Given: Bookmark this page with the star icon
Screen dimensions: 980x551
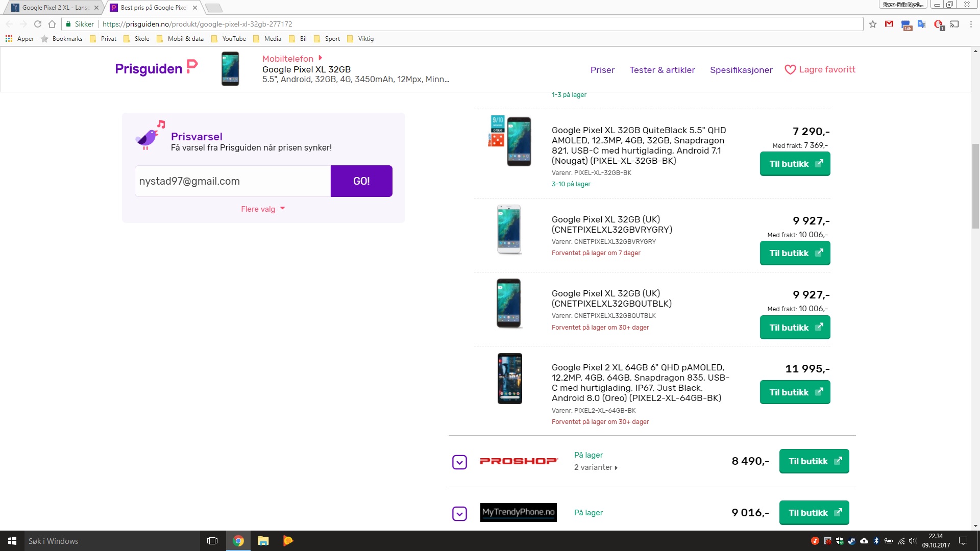Looking at the screenshot, I should pos(873,24).
